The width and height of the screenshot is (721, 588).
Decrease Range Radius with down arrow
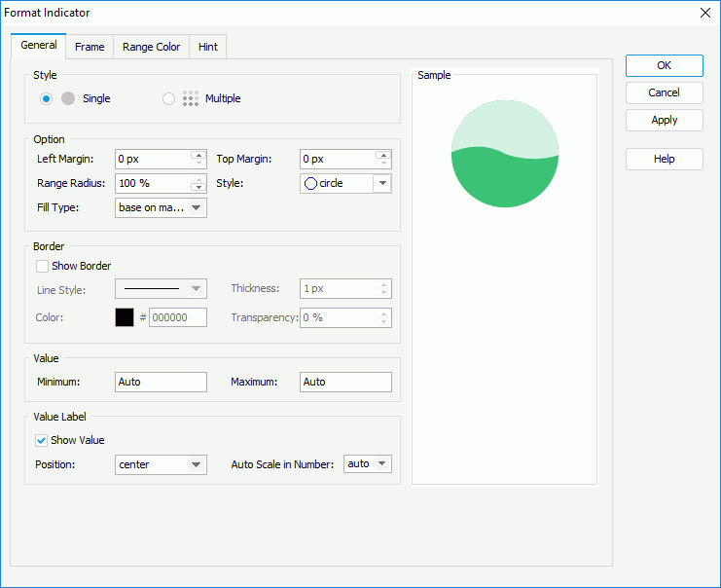pyautogui.click(x=198, y=188)
